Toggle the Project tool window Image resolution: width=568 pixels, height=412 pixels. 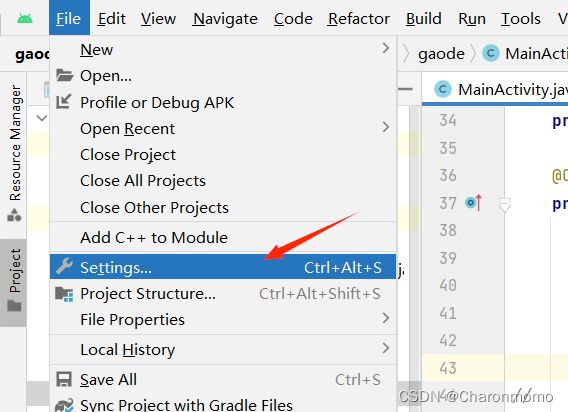(x=14, y=280)
